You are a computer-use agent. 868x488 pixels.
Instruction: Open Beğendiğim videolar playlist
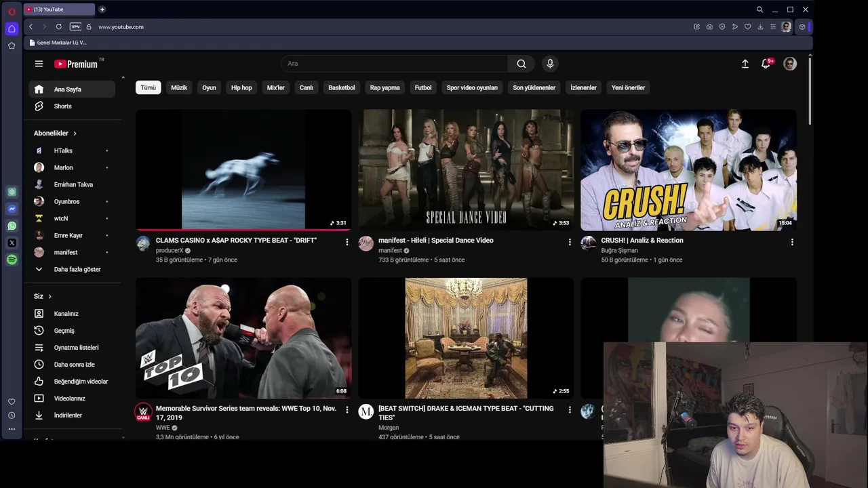(73, 382)
